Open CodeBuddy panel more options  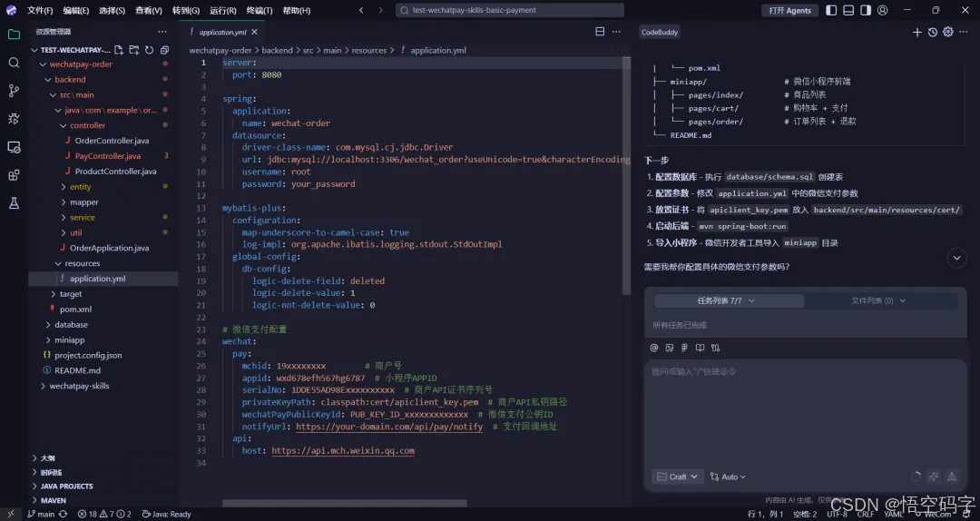click(x=964, y=32)
